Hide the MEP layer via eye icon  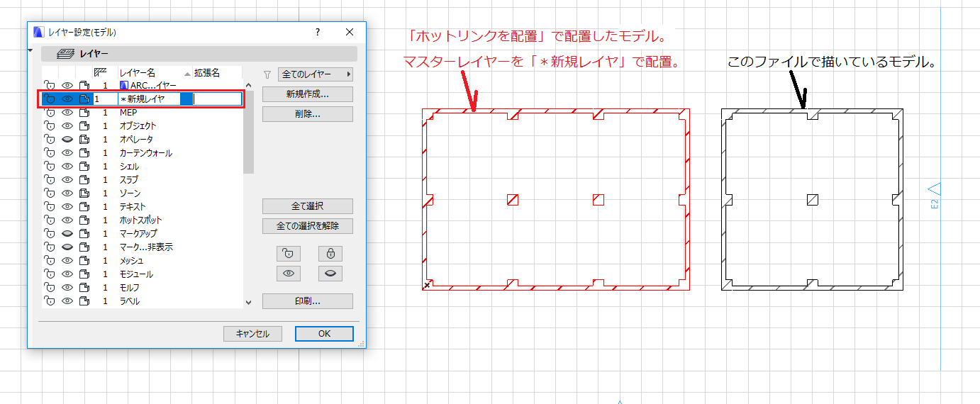tap(67, 112)
